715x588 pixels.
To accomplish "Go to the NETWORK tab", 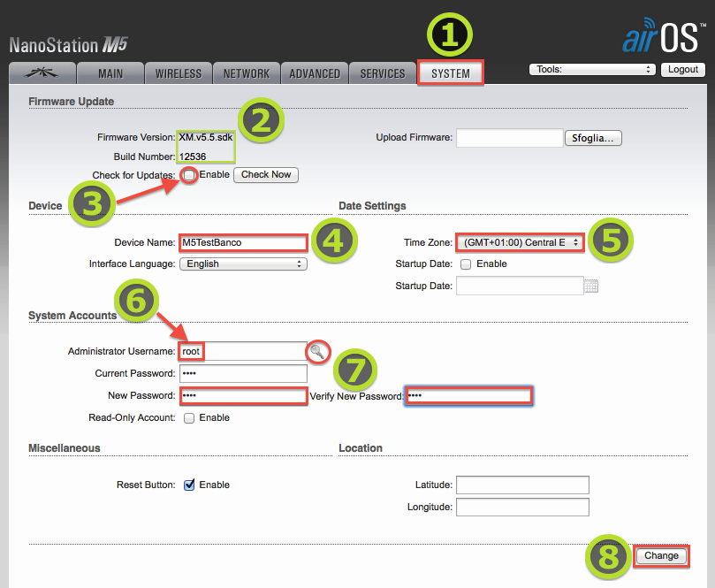I will pyautogui.click(x=247, y=73).
